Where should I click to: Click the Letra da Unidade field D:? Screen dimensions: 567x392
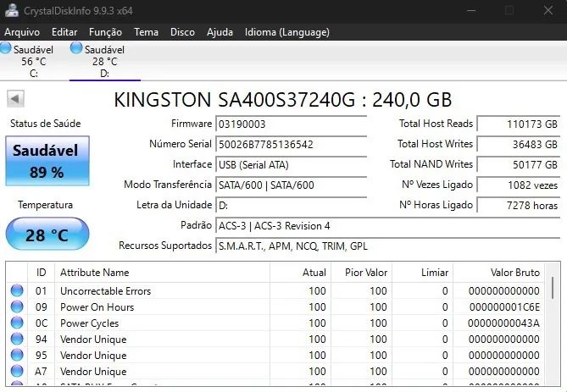(x=291, y=206)
